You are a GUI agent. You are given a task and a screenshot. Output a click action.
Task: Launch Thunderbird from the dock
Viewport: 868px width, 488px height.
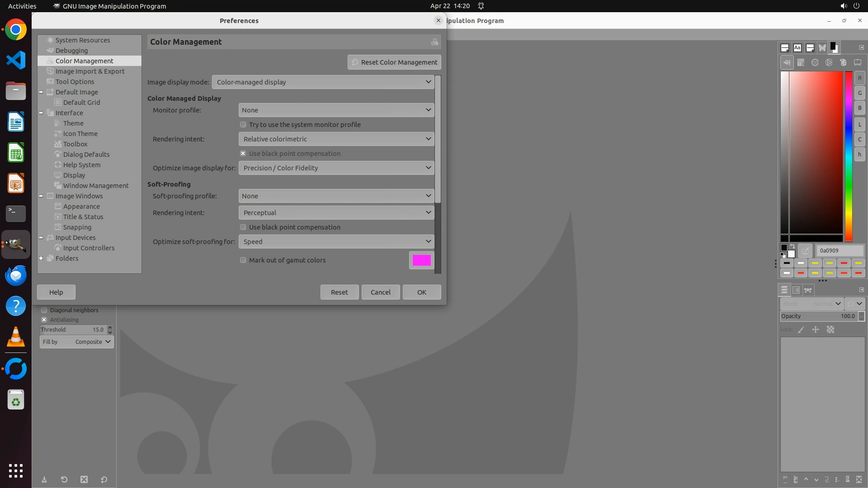point(16,275)
